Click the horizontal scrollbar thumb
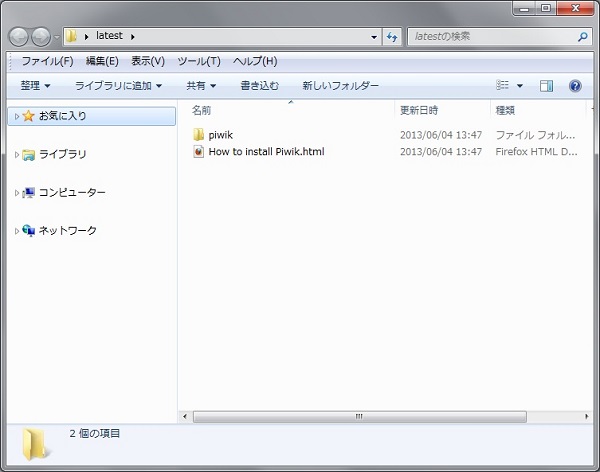The height and width of the screenshot is (472, 600). [x=360, y=416]
